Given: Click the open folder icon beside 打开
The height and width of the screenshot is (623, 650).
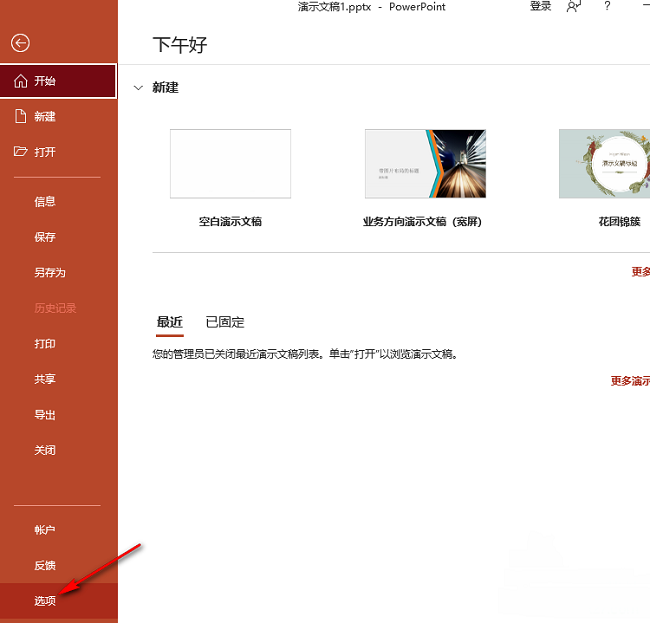Looking at the screenshot, I should (20, 152).
